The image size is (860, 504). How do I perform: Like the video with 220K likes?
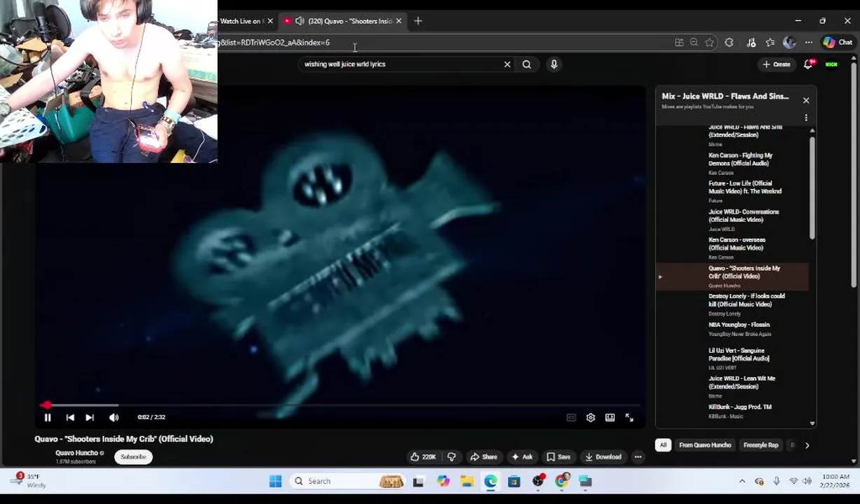[x=423, y=456]
